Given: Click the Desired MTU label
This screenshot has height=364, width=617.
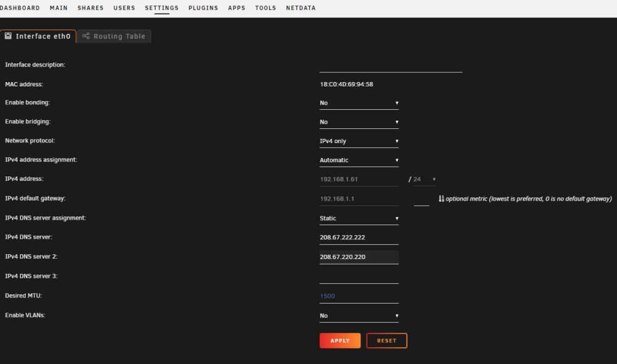Looking at the screenshot, I should [x=23, y=296].
